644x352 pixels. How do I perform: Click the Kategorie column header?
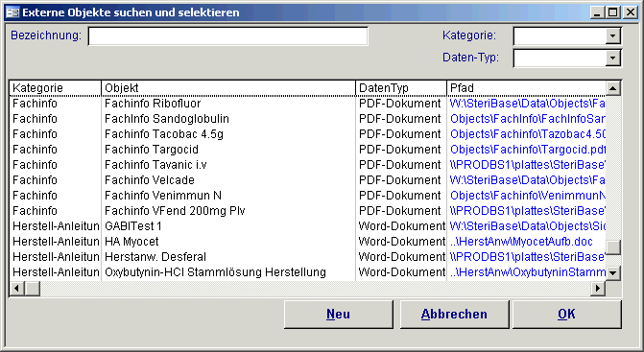pyautogui.click(x=56, y=88)
